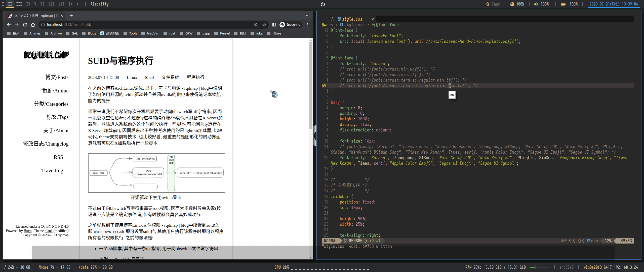Click the nvidia boot flowchart image

click(156, 173)
